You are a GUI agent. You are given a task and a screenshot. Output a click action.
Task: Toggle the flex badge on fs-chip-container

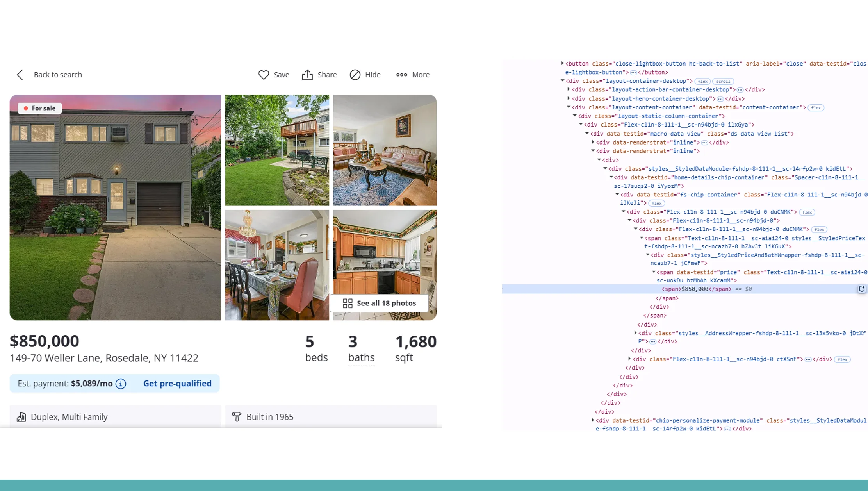click(656, 203)
